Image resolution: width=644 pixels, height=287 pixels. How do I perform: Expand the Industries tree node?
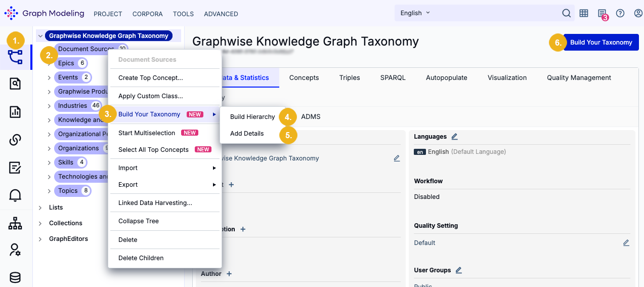[50, 106]
